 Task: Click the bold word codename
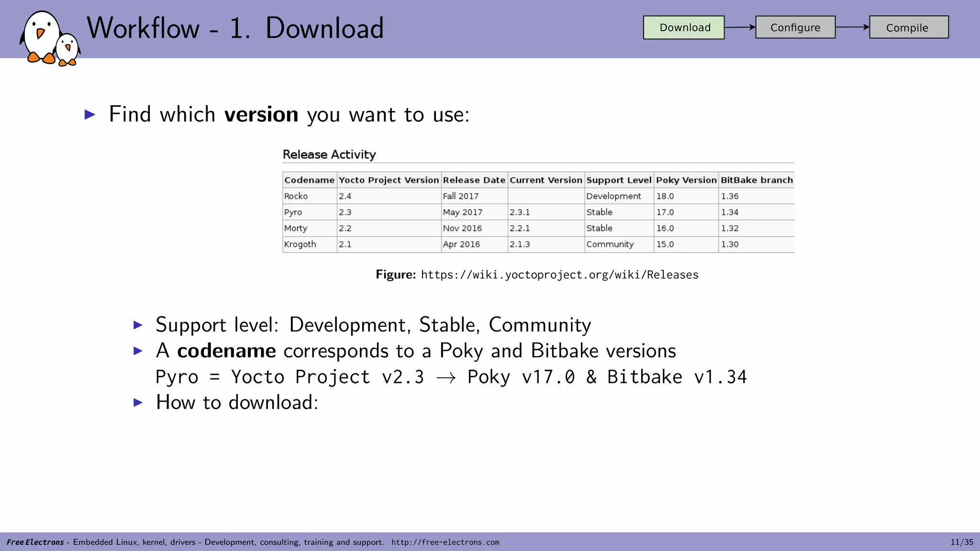[x=226, y=351]
